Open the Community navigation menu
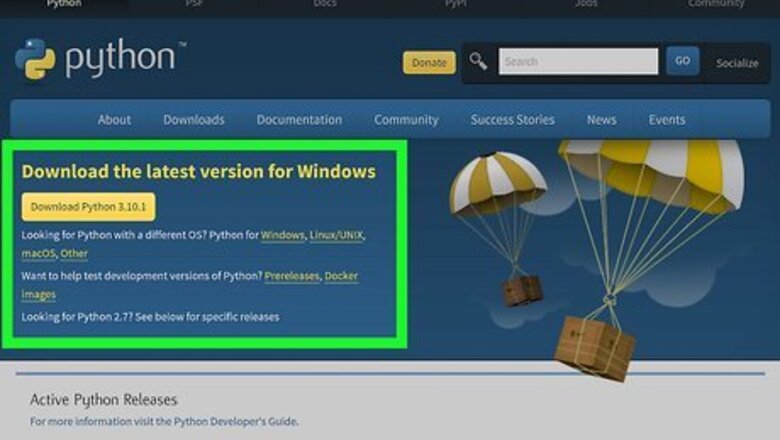 click(x=406, y=120)
